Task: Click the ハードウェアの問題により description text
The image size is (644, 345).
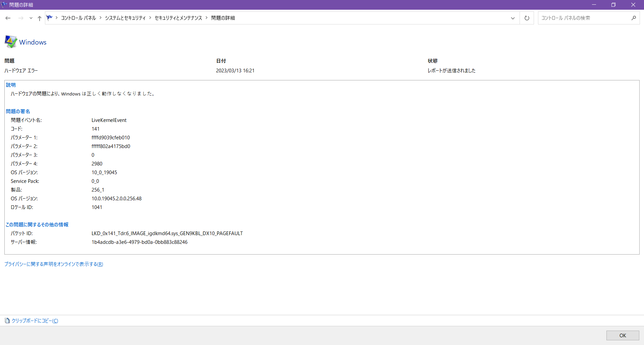Action: click(83, 94)
